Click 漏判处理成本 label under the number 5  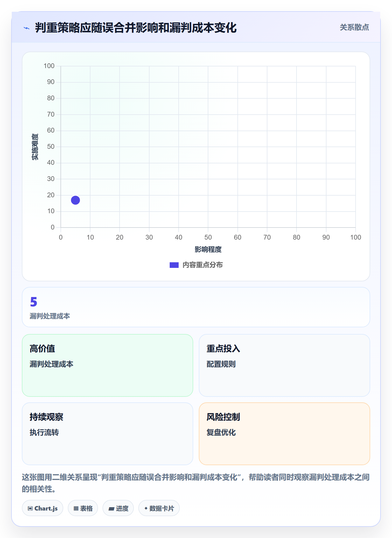(x=50, y=316)
